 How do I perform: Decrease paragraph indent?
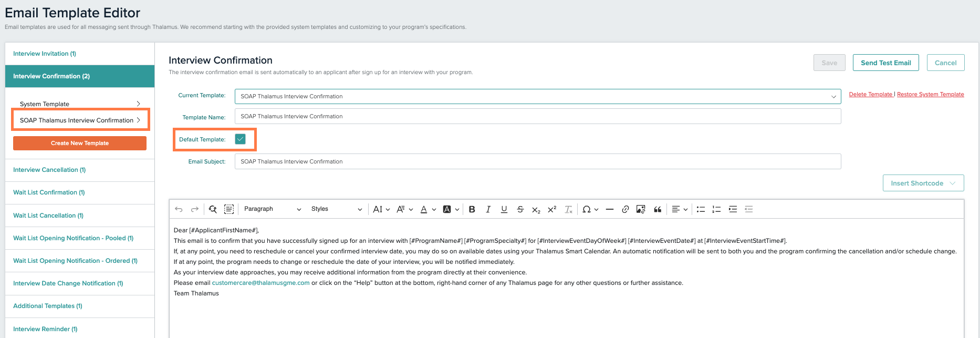pos(749,209)
